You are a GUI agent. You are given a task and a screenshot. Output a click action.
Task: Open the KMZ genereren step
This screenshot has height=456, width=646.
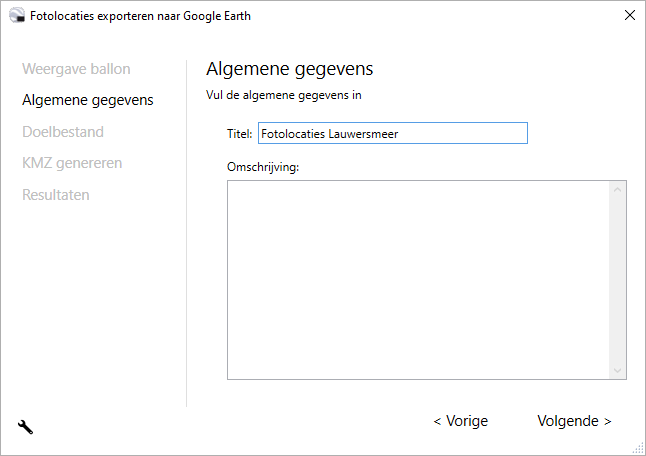tap(72, 163)
